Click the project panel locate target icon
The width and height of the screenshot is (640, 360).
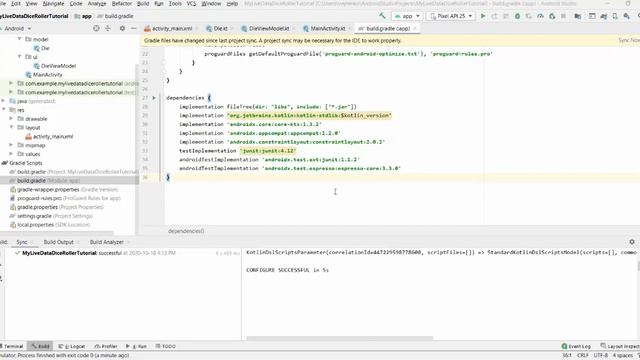pyautogui.click(x=96, y=29)
